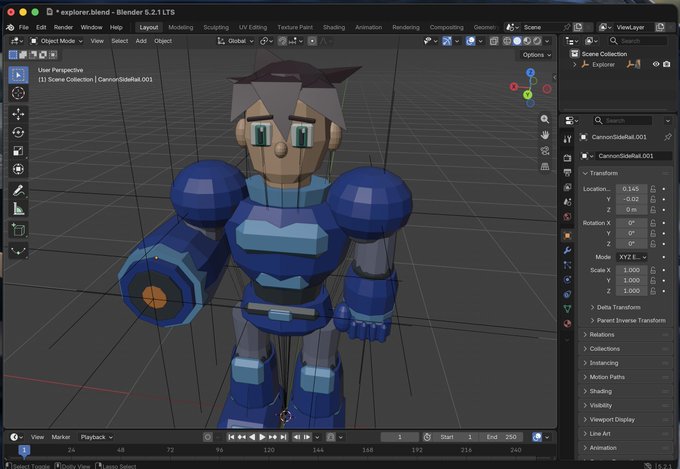The height and width of the screenshot is (469, 680).
Task: Open timeline Marker menu
Action: (61, 437)
